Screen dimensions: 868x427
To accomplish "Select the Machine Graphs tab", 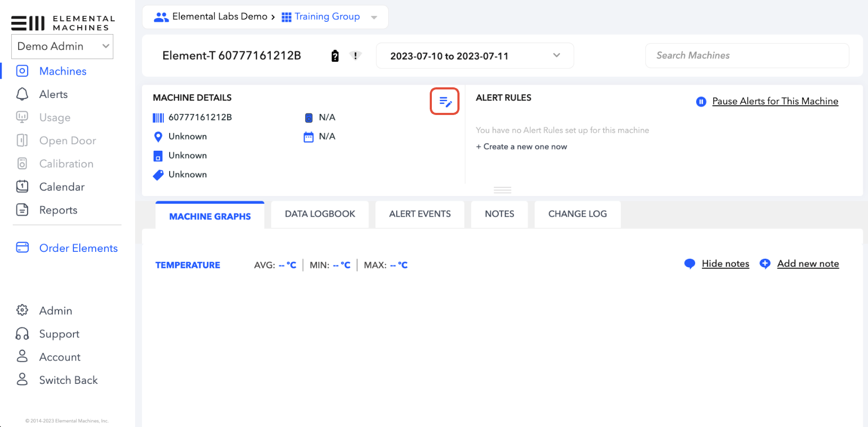I will coord(210,216).
